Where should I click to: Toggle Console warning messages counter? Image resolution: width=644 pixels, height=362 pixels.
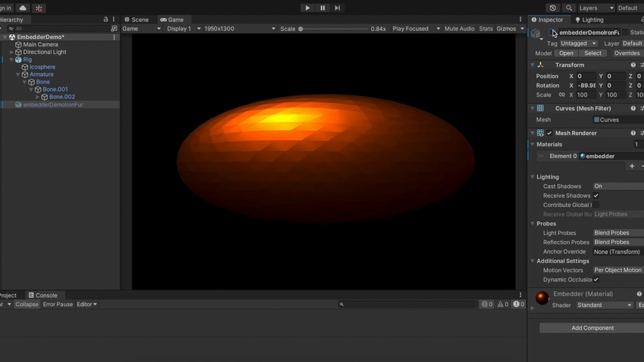(503, 304)
